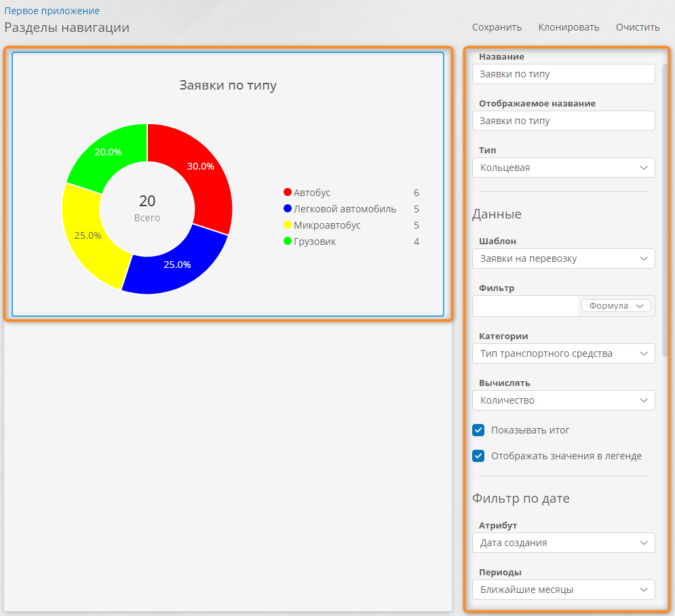Uncheck Отображать значения в легенде
This screenshot has width=675, height=616.
pos(478,456)
